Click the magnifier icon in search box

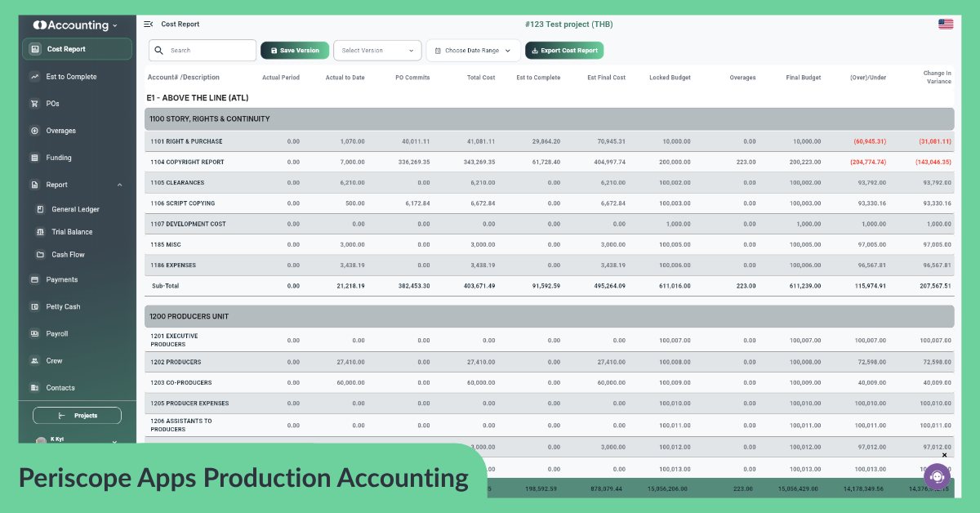(159, 51)
